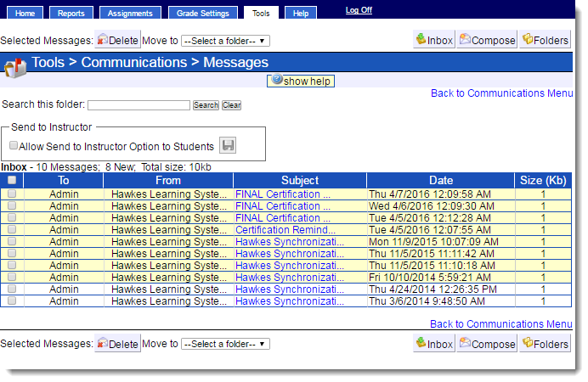Image resolution: width=588 pixels, height=382 pixels.
Task: Click the Clear button
Action: (x=231, y=105)
